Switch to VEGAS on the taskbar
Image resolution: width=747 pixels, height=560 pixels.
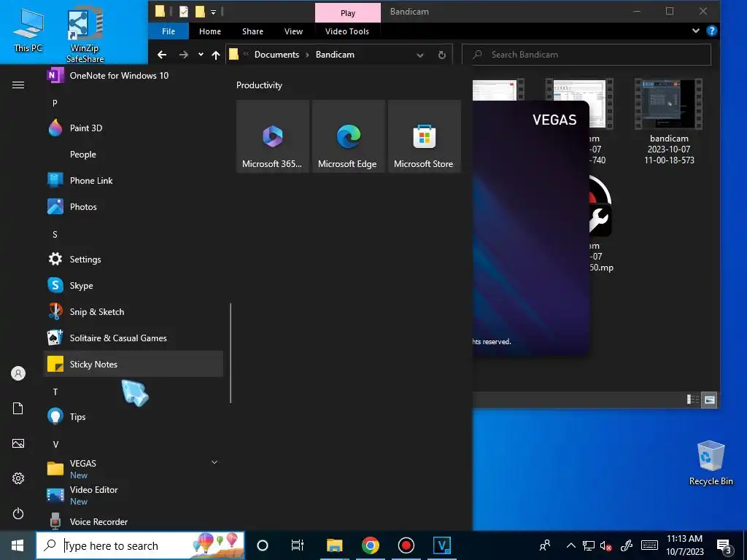pyautogui.click(x=441, y=545)
